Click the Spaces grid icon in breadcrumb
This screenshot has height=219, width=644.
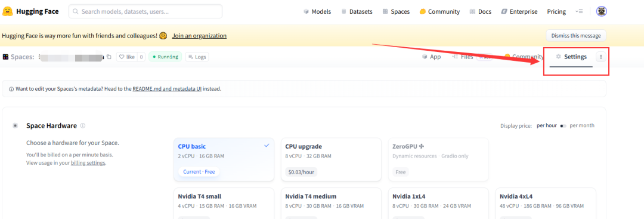(5, 57)
